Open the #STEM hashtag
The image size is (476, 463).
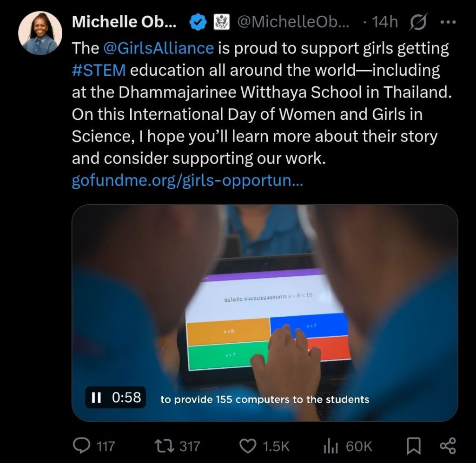pos(99,71)
